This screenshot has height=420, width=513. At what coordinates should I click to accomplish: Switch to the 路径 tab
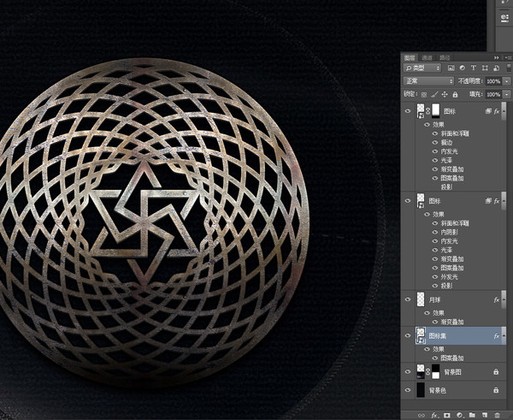click(445, 58)
